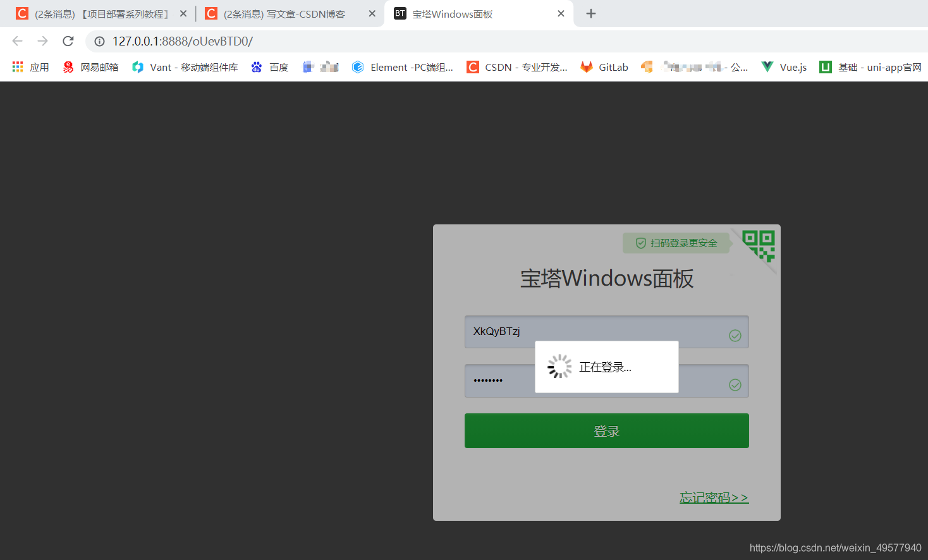The width and height of the screenshot is (928, 560).
Task: Go forward using the browser forward arrow
Action: point(42,41)
